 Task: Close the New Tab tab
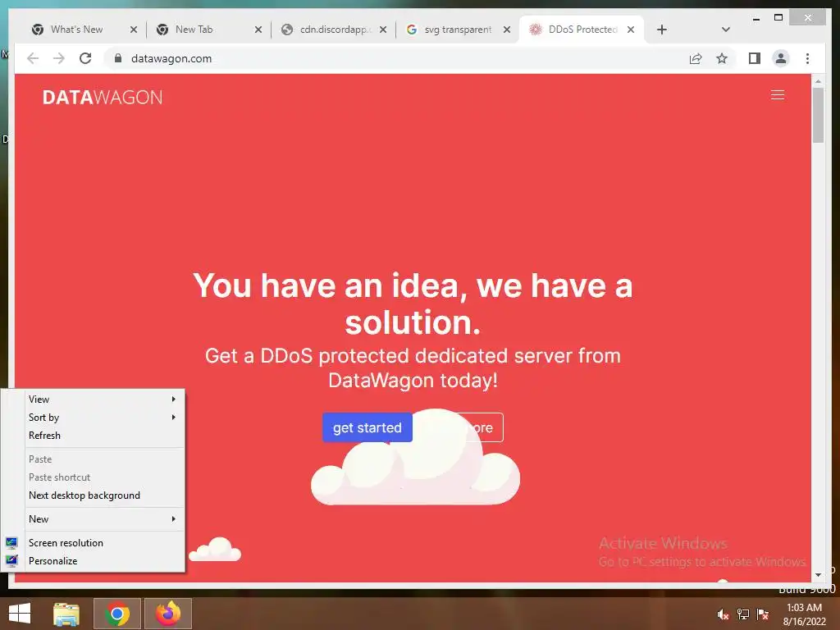click(258, 30)
